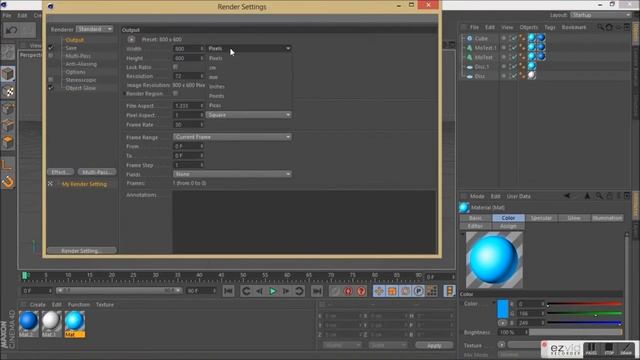The height and width of the screenshot is (360, 640).
Task: Click the Multi-Pass... button
Action: [97, 172]
